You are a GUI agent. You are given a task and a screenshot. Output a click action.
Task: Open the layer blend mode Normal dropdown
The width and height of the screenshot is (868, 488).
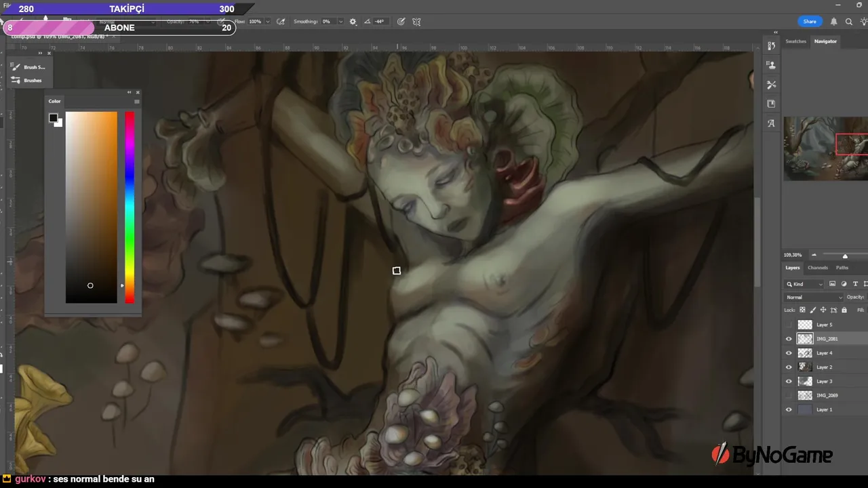[814, 297]
